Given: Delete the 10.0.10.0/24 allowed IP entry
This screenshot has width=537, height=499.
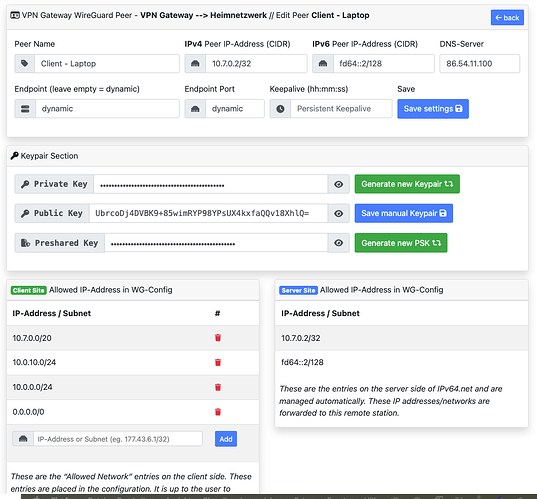Looking at the screenshot, I should pyautogui.click(x=218, y=362).
